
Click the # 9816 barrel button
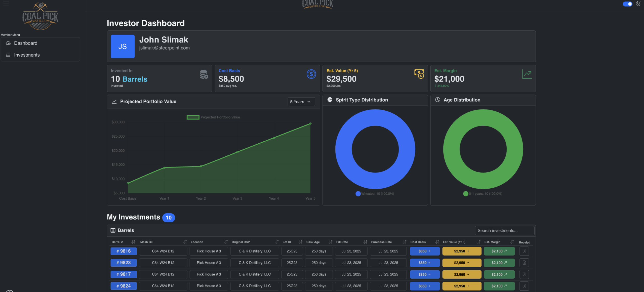[x=124, y=251]
